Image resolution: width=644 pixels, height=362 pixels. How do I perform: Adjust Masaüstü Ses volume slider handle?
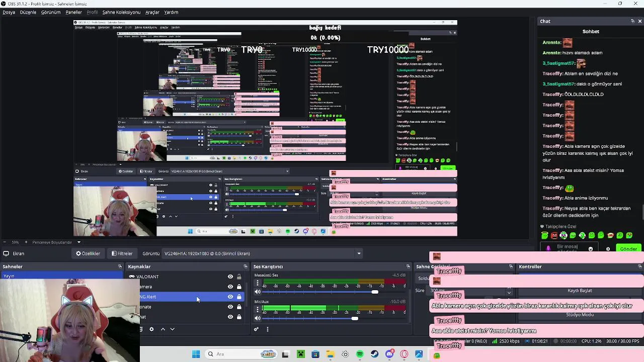375,292
